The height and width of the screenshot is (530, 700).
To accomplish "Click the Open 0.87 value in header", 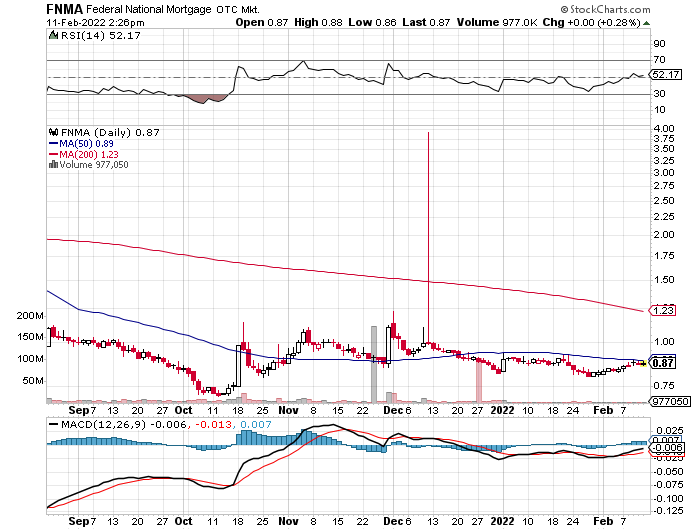I will click(x=262, y=22).
